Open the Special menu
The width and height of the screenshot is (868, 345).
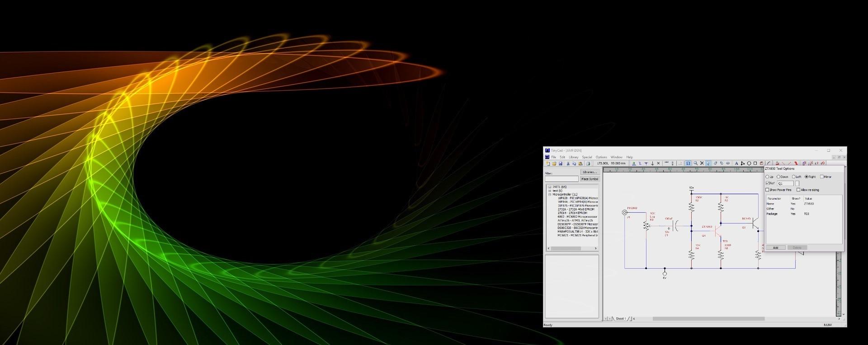tap(587, 157)
